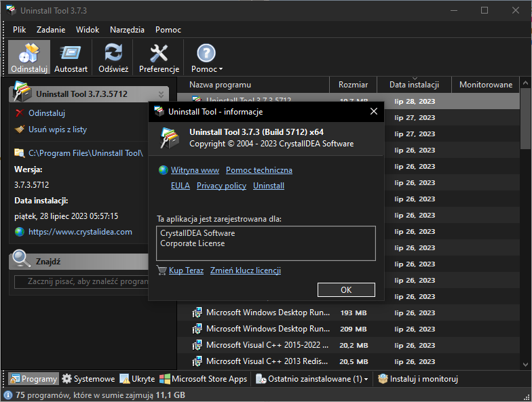Open the Plik menu

pos(19,30)
